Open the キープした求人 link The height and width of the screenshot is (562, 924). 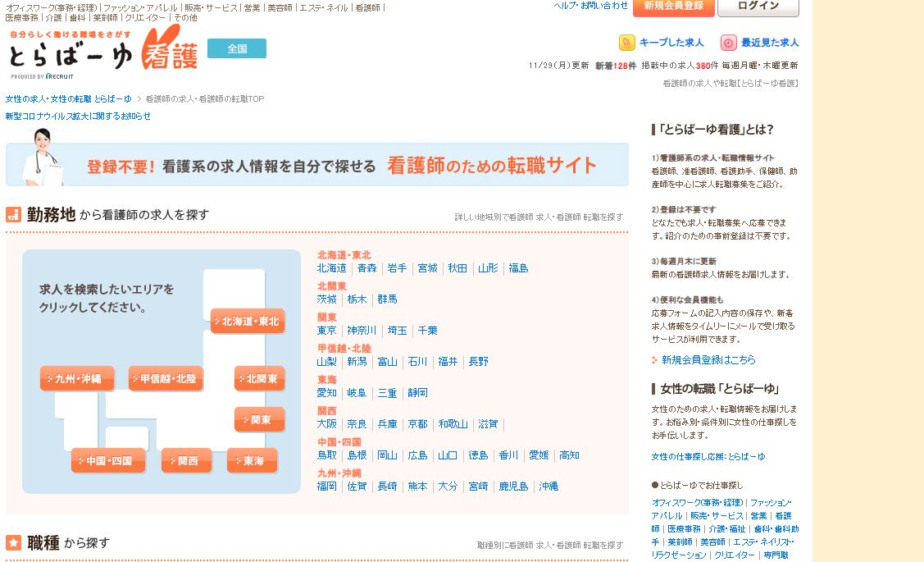[671, 43]
